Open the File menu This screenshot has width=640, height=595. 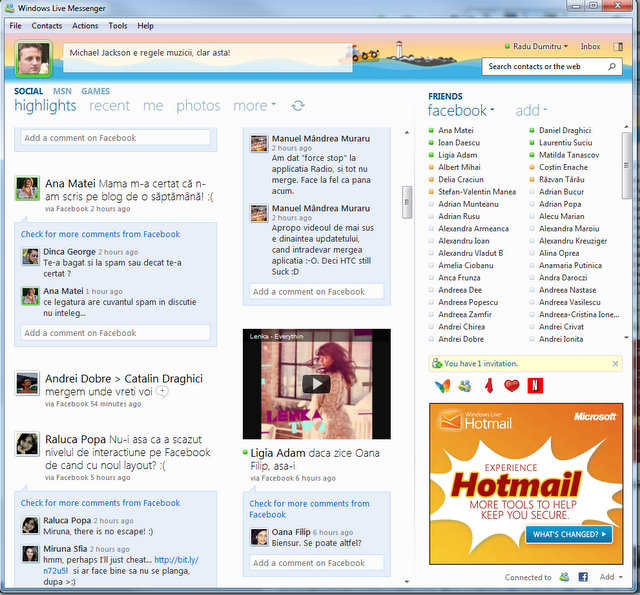(16, 26)
